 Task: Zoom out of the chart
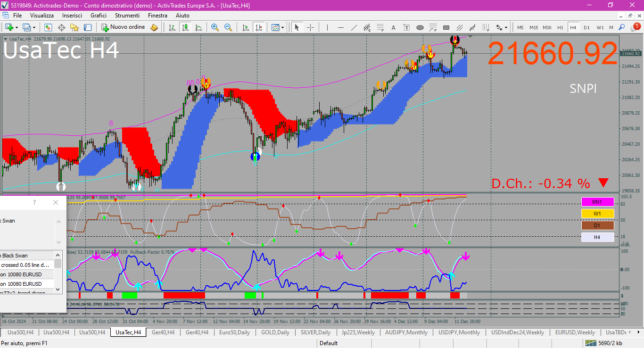(x=228, y=27)
